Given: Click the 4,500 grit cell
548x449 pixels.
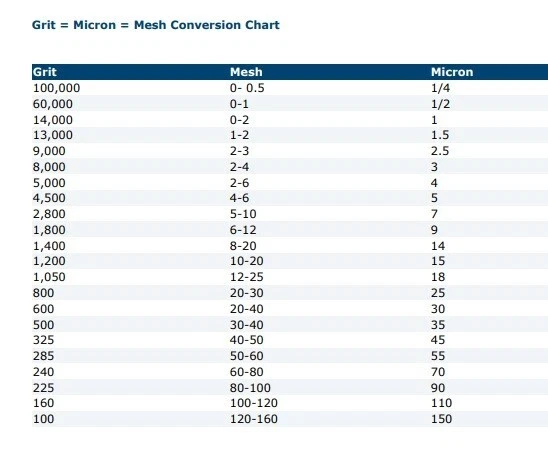Looking at the screenshot, I should coord(49,198).
